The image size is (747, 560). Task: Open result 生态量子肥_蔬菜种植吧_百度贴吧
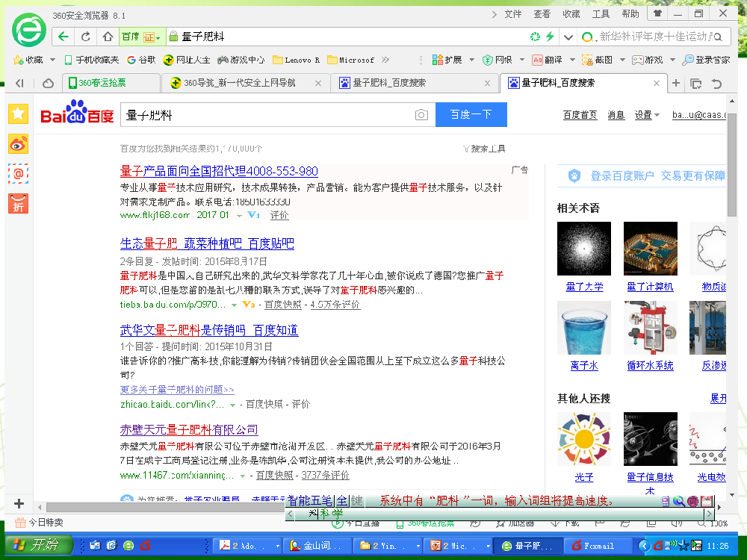tap(207, 244)
